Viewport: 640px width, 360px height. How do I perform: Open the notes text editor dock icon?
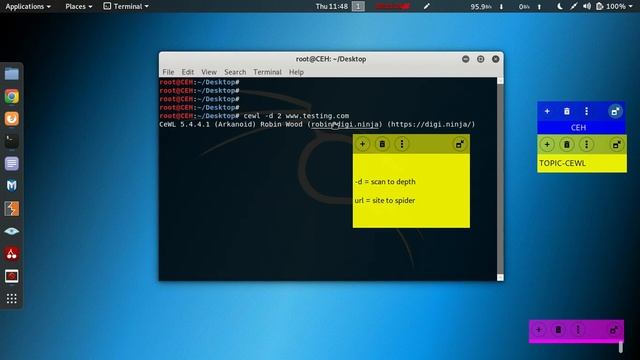(11, 164)
